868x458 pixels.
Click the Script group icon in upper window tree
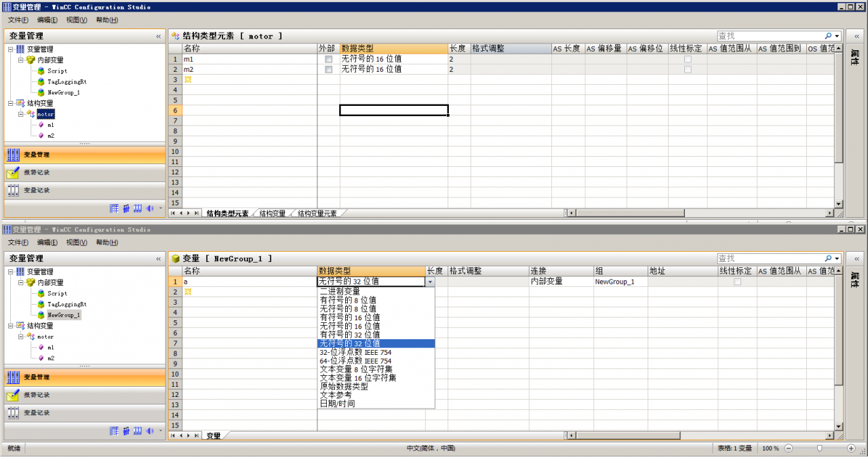pyautogui.click(x=41, y=71)
